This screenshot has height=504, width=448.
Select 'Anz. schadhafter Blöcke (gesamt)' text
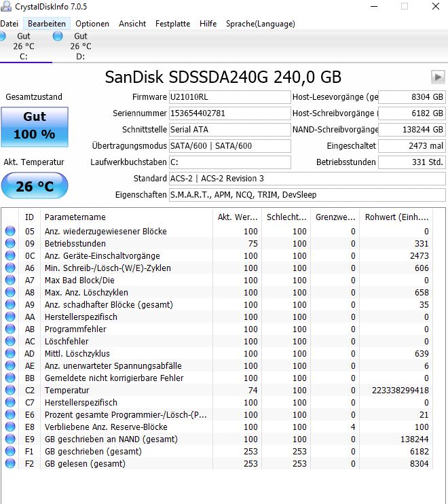tap(109, 305)
